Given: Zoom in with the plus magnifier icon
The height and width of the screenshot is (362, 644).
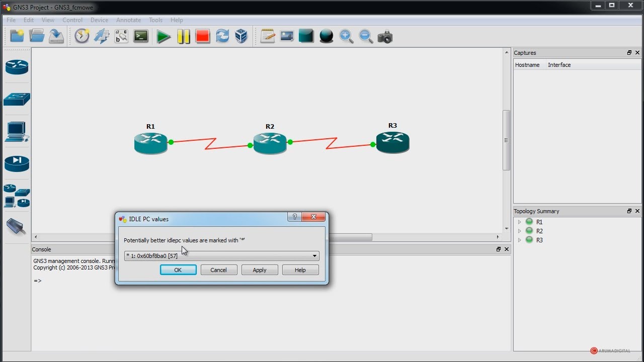Looking at the screenshot, I should click(x=346, y=36).
